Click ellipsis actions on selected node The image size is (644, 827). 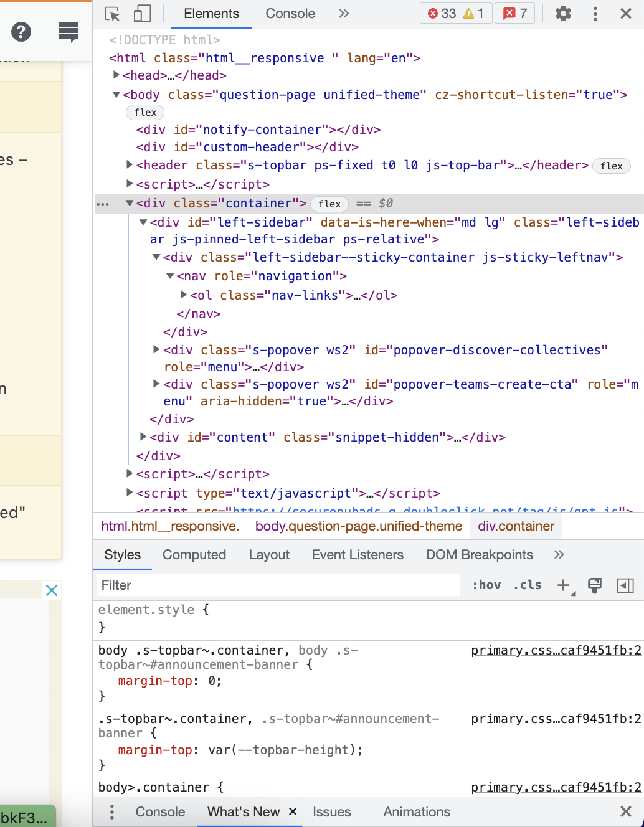(x=103, y=204)
